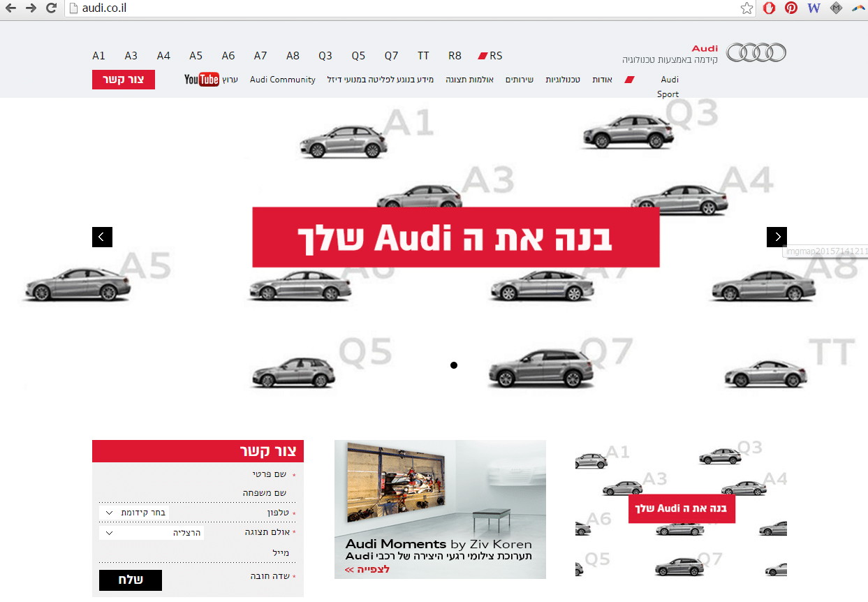Show the previous carousel slide
The height and width of the screenshot is (602, 868).
tap(102, 237)
